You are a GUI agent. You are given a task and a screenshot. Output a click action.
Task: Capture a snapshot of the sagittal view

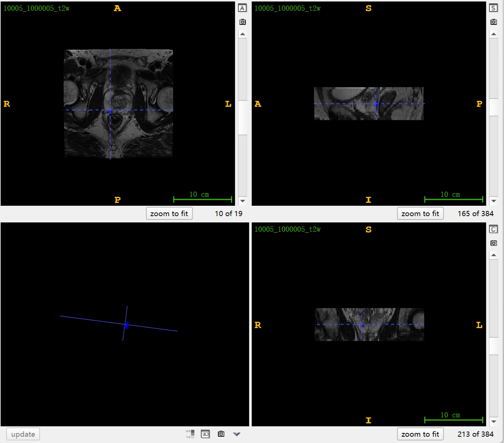click(494, 22)
